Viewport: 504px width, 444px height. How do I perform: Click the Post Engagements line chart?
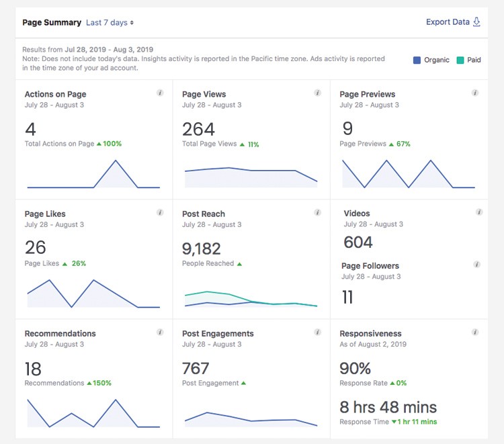click(251, 419)
